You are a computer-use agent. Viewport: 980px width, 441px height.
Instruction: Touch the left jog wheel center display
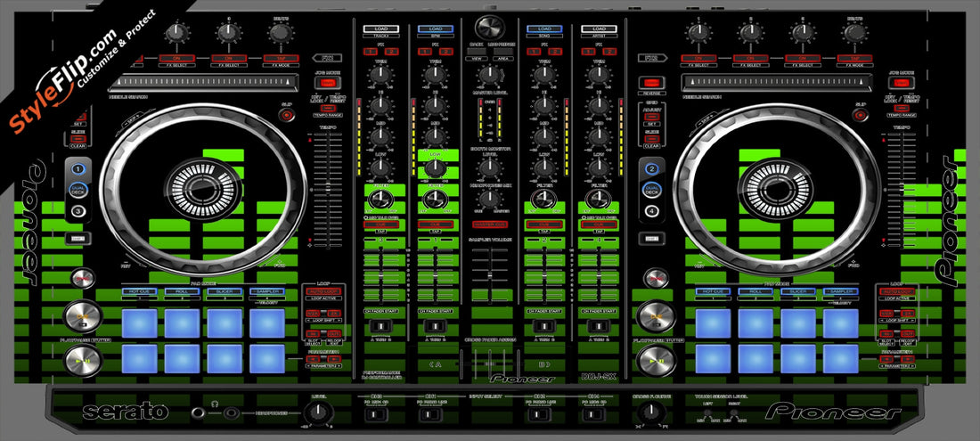202,189
